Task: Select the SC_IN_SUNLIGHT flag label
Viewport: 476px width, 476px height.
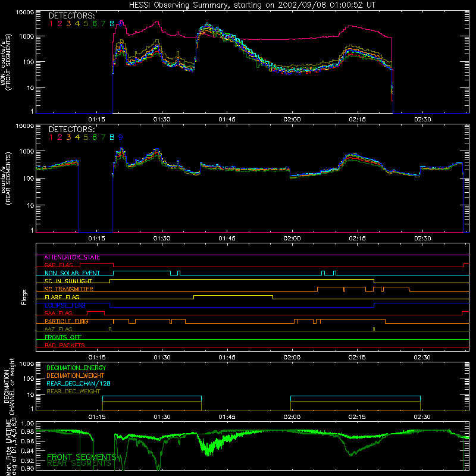Action: click(x=68, y=281)
